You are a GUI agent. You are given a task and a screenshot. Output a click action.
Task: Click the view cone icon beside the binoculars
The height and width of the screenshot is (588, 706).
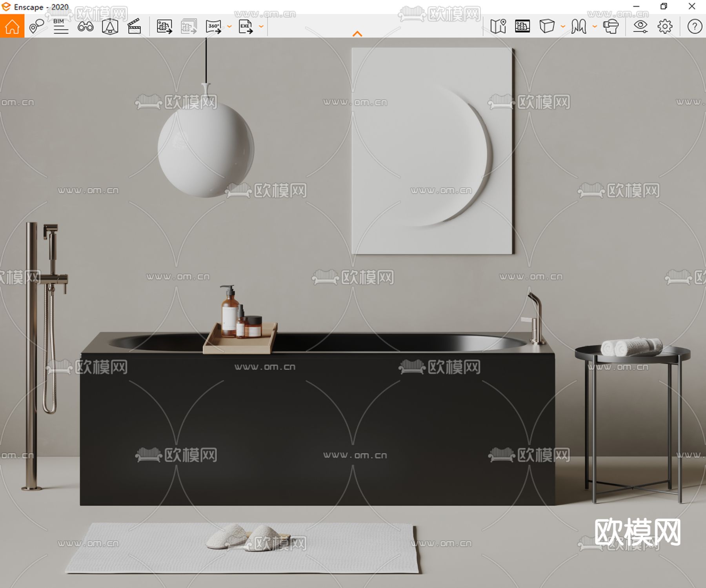point(110,26)
